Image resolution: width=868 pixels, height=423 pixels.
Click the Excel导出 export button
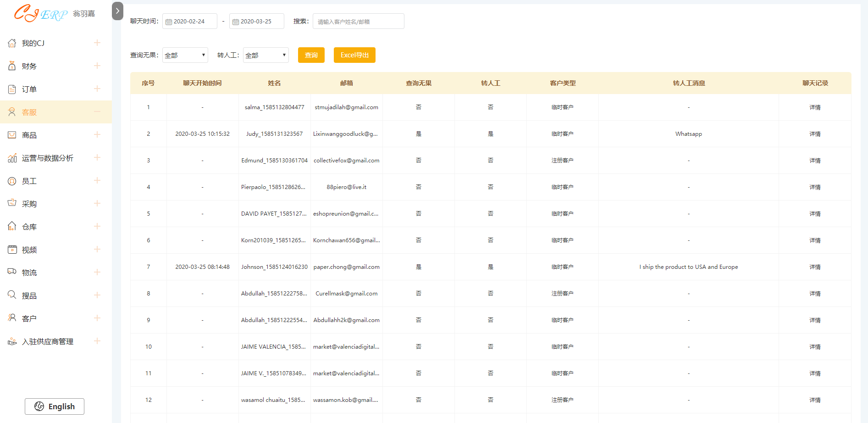pos(354,55)
